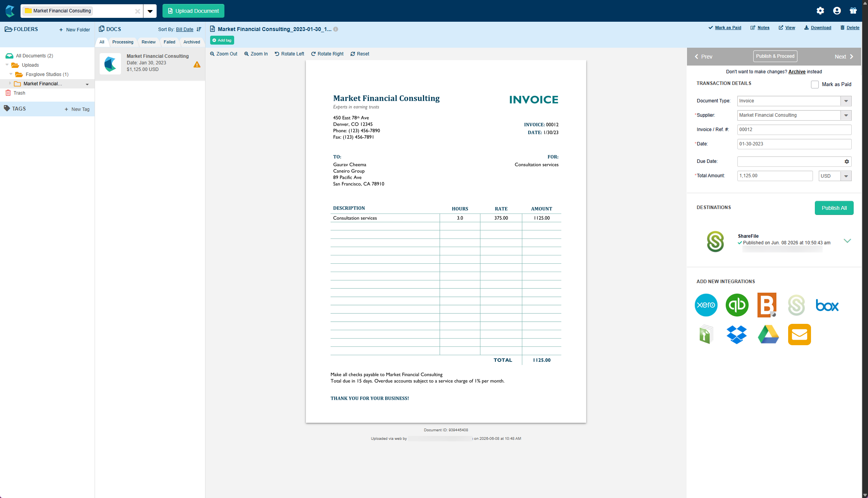The width and height of the screenshot is (868, 498).
Task: Edit the Total Amount field
Action: [775, 176]
